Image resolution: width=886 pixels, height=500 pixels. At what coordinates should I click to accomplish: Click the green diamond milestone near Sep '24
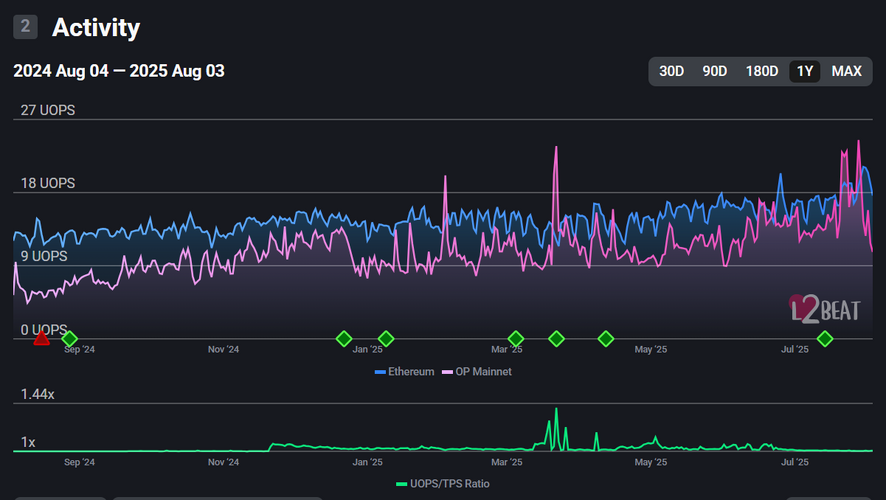coord(69,339)
